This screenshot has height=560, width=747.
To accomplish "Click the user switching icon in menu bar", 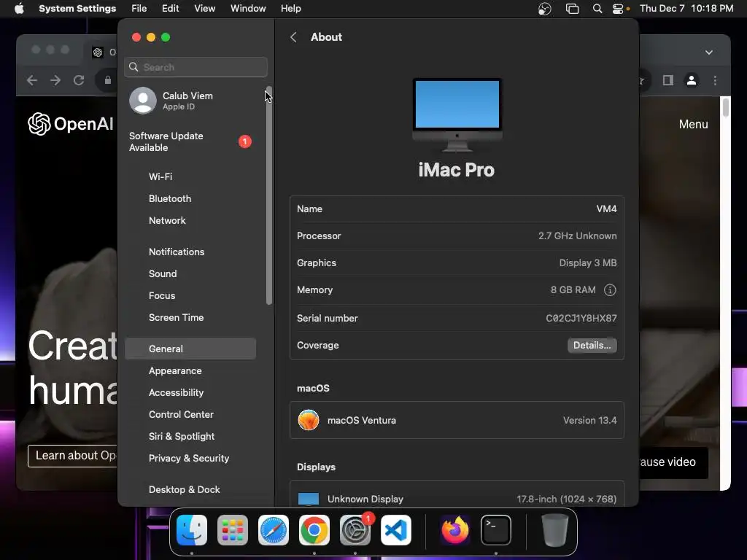I will [544, 9].
